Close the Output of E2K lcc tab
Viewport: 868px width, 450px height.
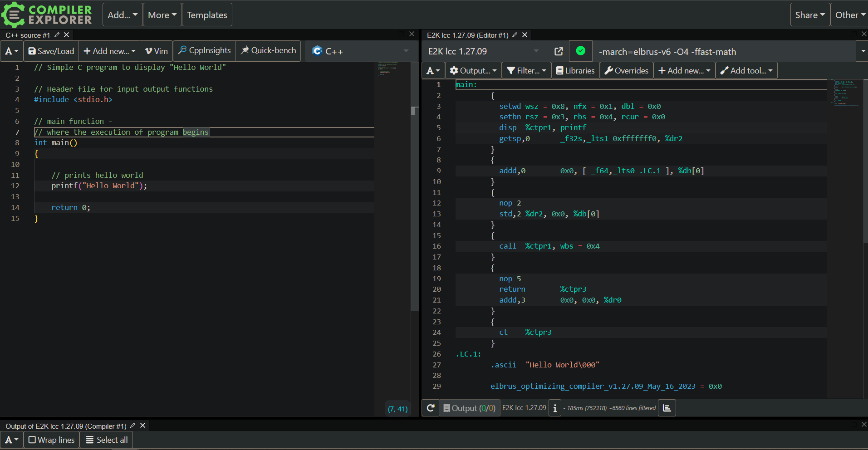coord(143,426)
